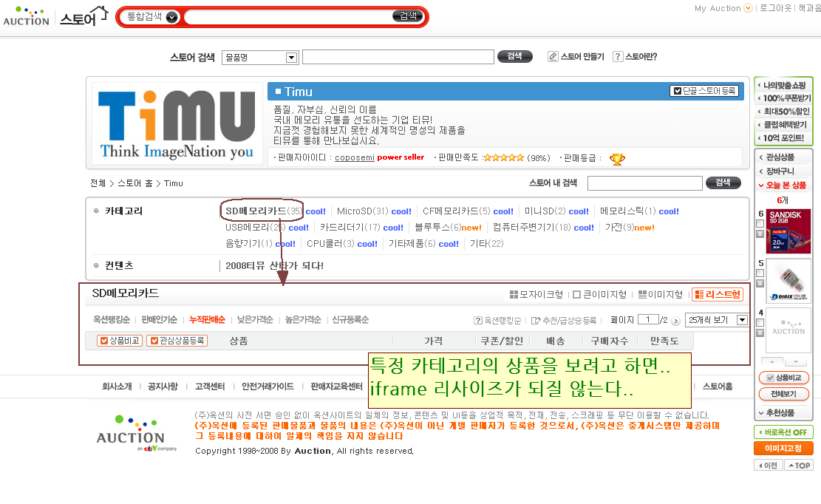Click the 스토어란? question mark icon
The height and width of the screenshot is (504, 821).
pos(618,56)
